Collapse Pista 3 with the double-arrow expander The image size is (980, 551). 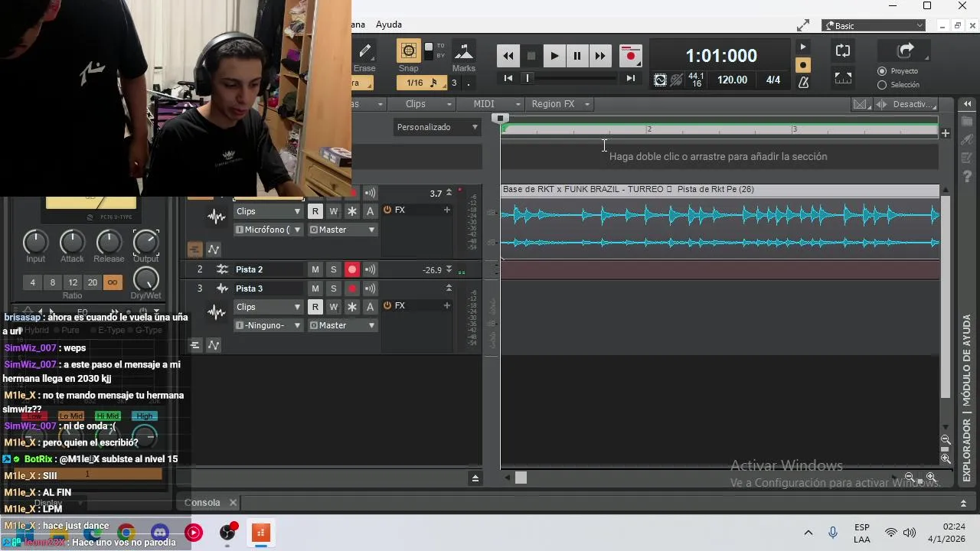(x=449, y=288)
